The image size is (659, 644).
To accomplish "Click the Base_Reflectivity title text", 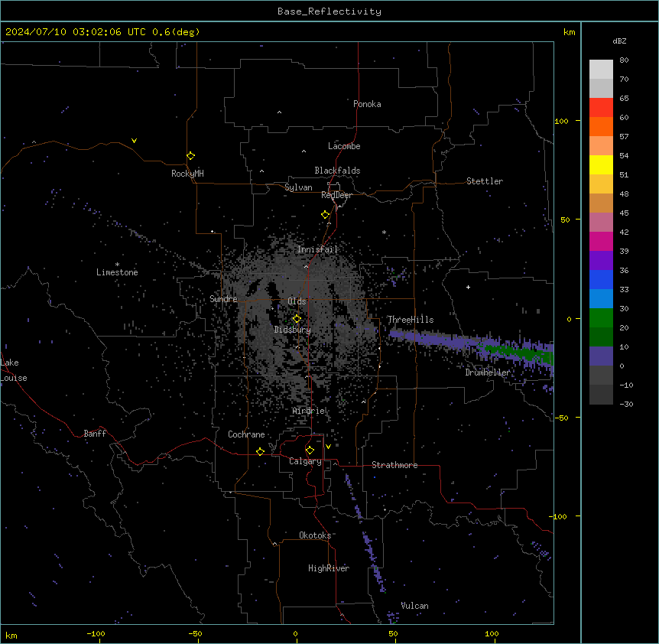I will pyautogui.click(x=329, y=11).
